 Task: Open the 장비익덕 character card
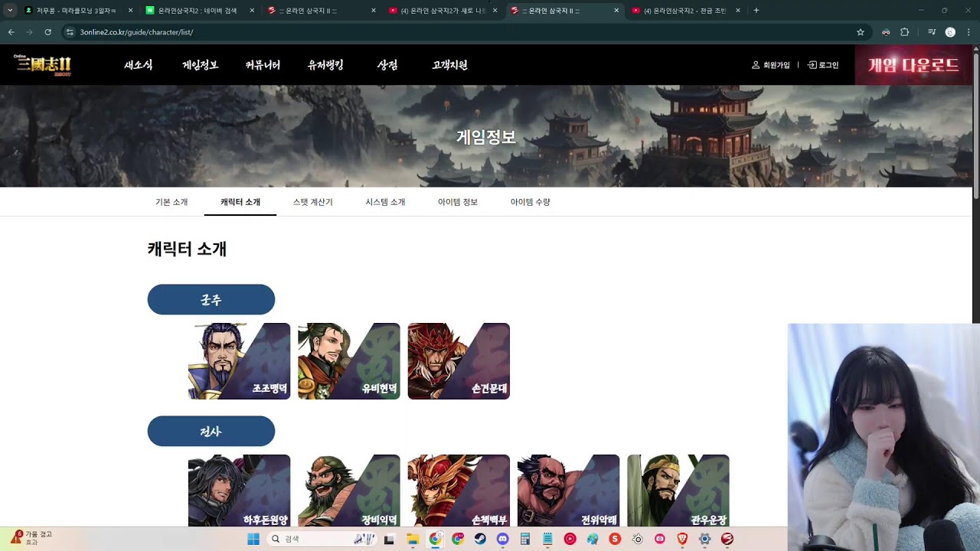click(x=348, y=491)
